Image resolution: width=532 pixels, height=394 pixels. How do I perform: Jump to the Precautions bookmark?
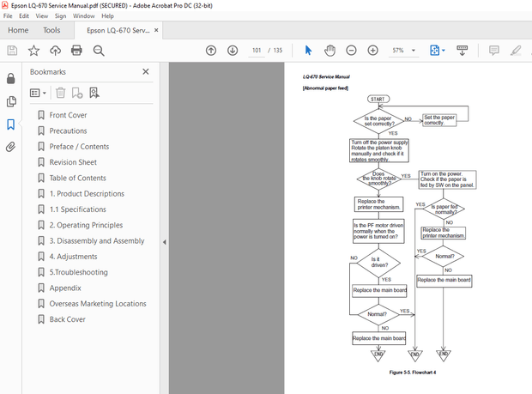(68, 130)
